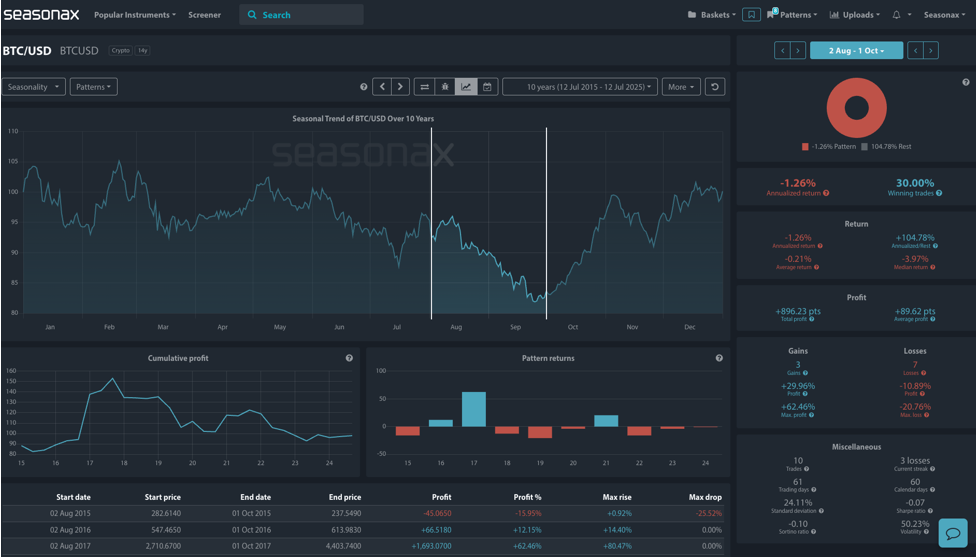Click the reset/refresh chart icon
The height and width of the screenshot is (557, 976).
(715, 87)
